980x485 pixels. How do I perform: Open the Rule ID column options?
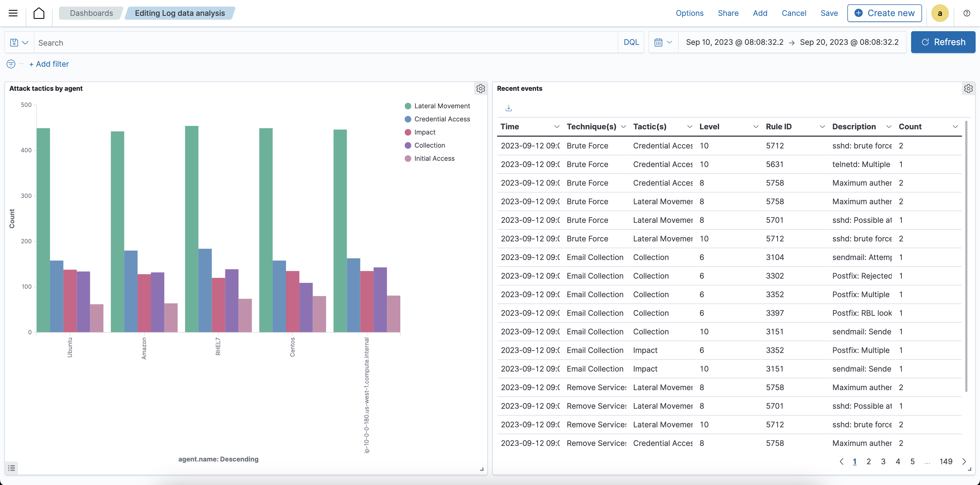(x=822, y=126)
